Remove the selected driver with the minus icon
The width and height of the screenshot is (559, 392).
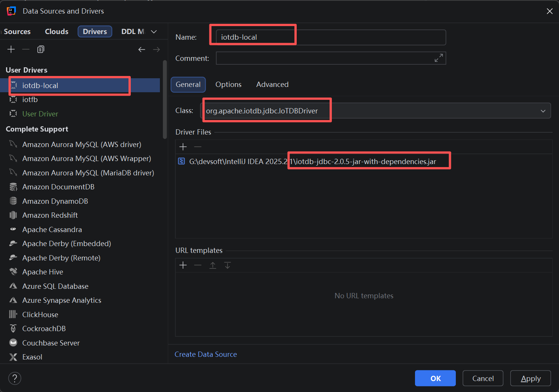(26, 50)
